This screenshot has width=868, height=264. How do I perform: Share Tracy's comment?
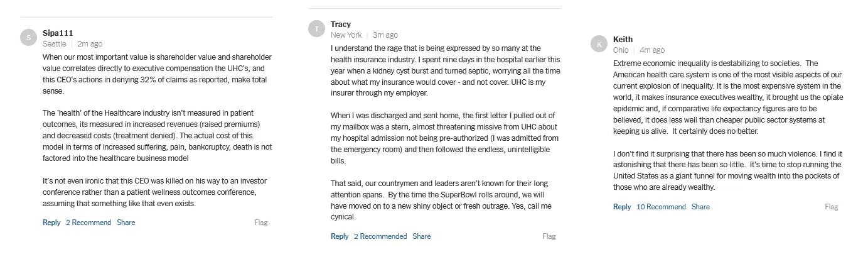[422, 236]
